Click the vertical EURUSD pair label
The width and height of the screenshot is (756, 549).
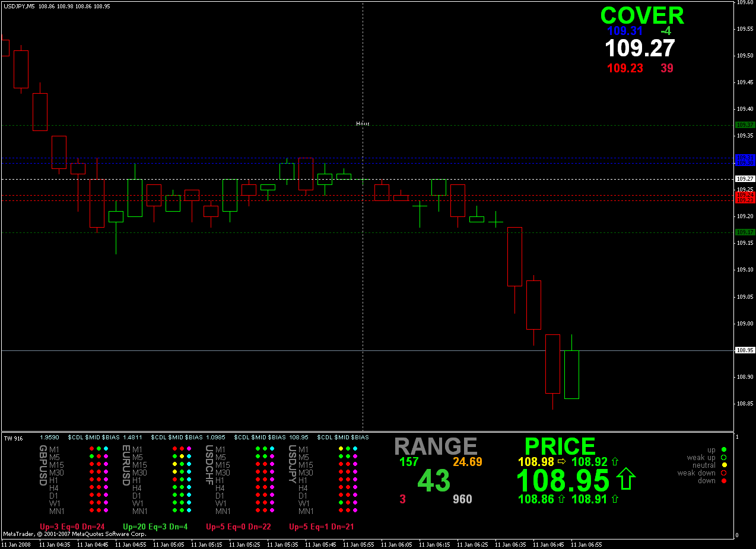[126, 465]
